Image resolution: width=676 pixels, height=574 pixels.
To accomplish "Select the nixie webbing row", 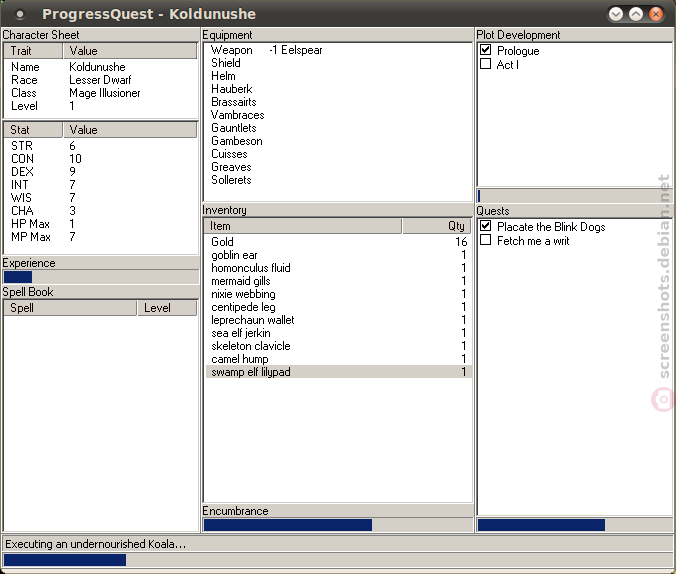I will [x=338, y=294].
